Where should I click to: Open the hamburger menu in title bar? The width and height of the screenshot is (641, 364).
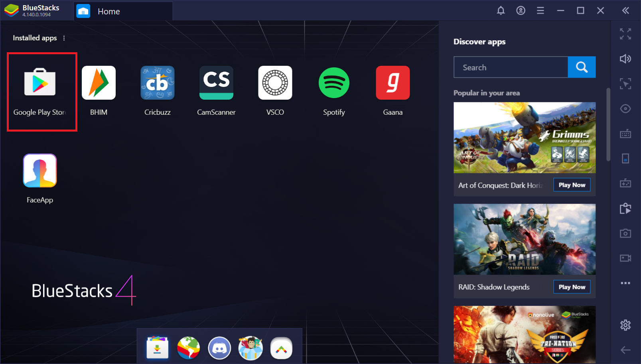pos(540,11)
